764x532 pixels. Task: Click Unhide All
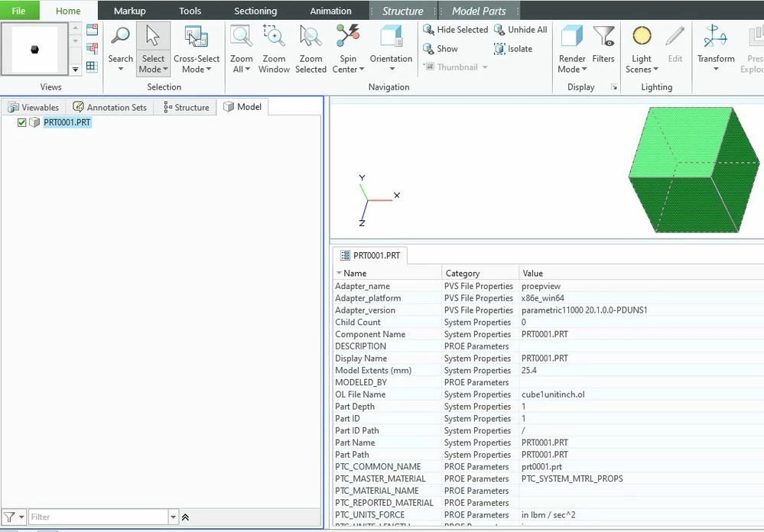point(520,30)
